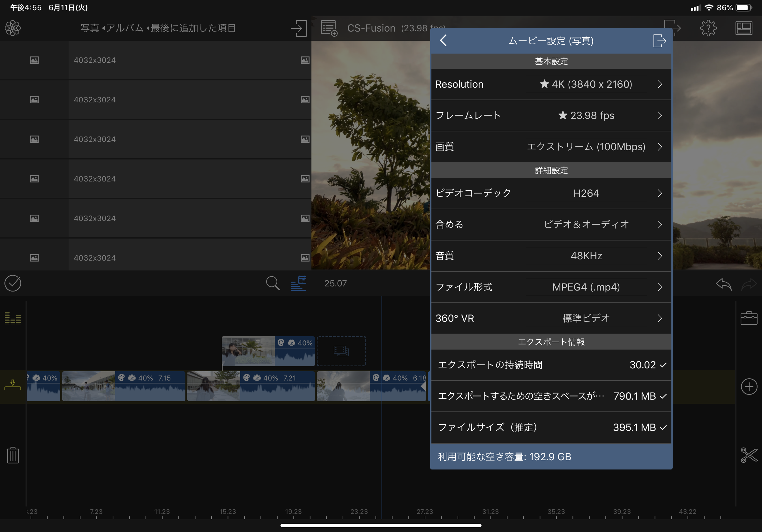Open the toolbox briefcase icon
This screenshot has height=532, width=762.
(x=749, y=318)
